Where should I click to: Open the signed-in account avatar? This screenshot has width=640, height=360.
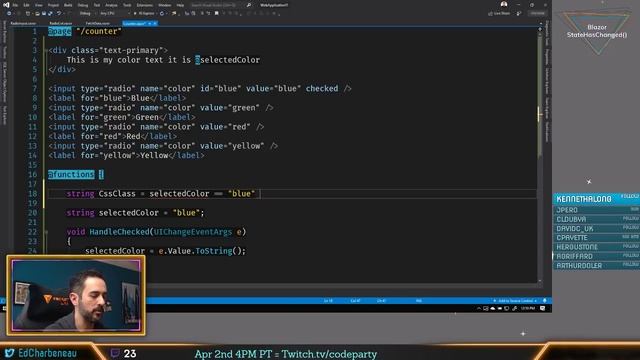(x=504, y=4)
